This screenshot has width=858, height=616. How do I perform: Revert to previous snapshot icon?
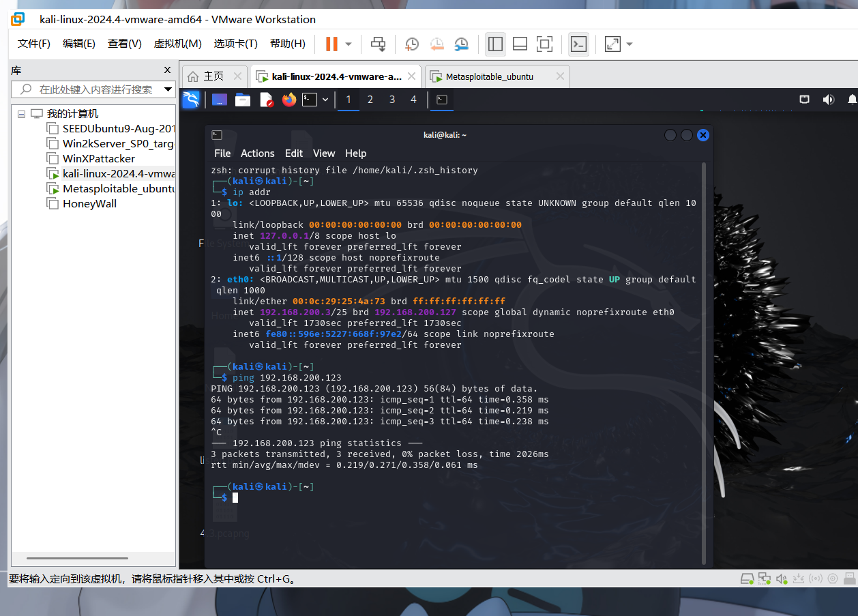[437, 44]
